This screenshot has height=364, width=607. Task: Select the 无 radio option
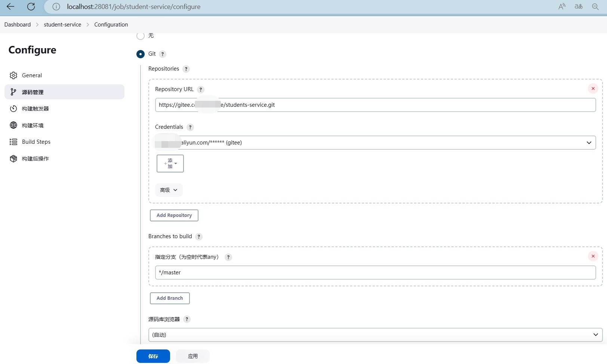(x=141, y=35)
